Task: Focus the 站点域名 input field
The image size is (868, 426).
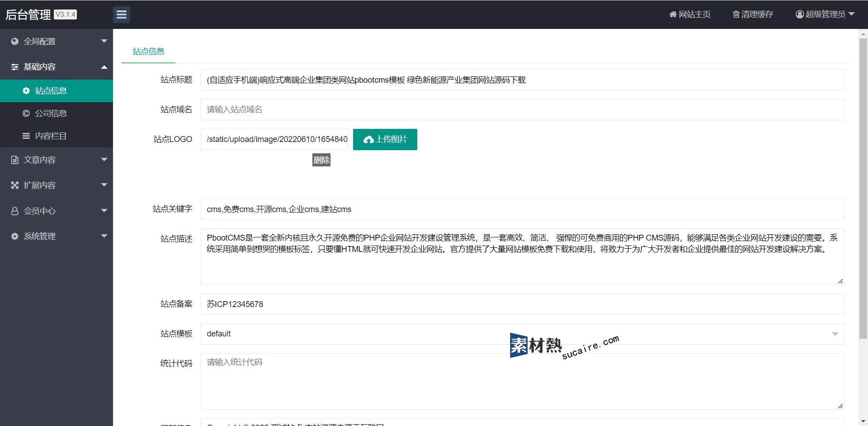Action: point(522,109)
